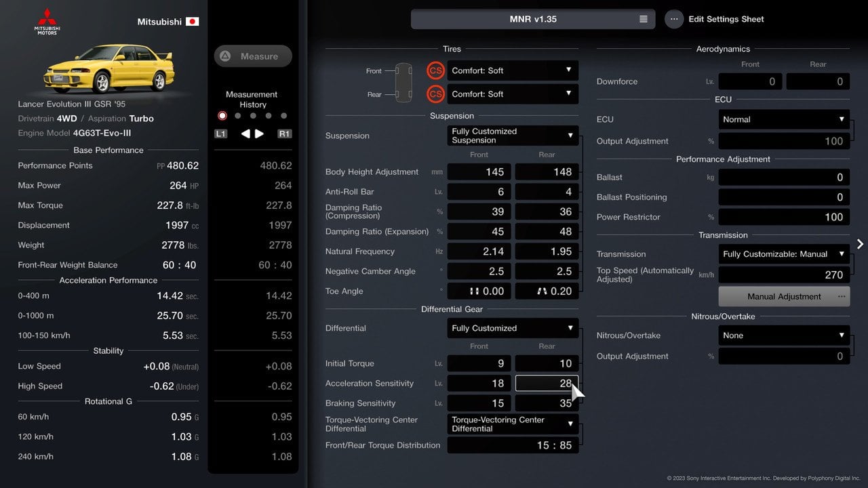
Task: Click the Japan flag icon
Action: [193, 22]
